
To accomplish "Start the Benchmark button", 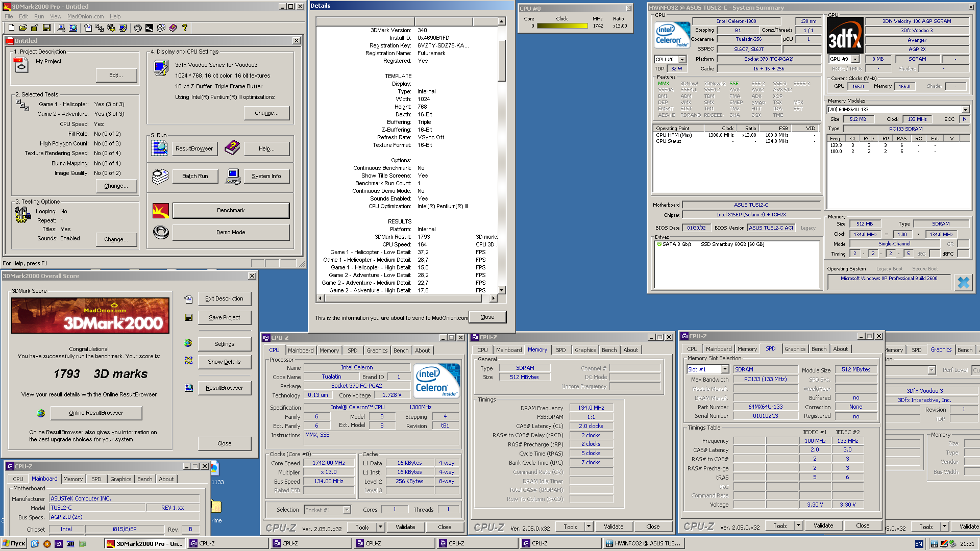I will click(231, 210).
